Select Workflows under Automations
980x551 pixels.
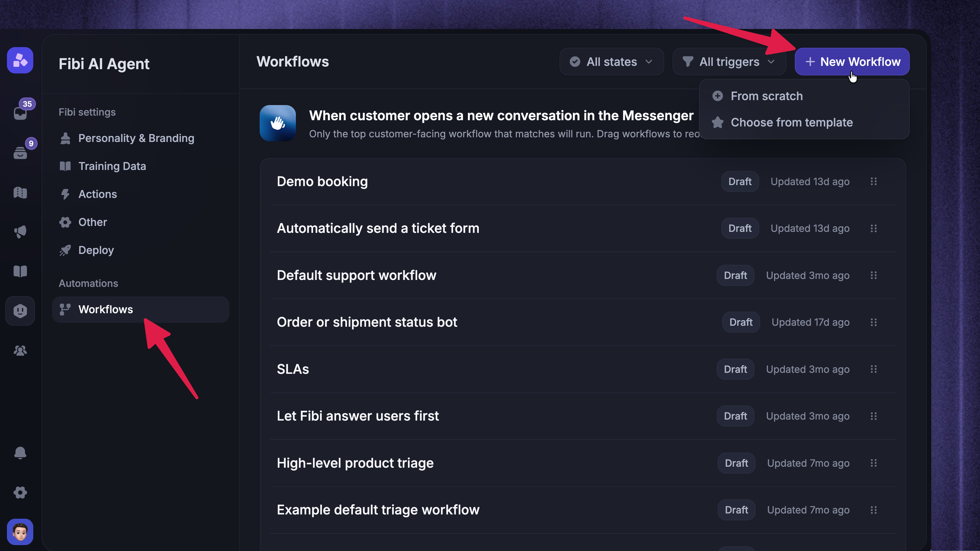pyautogui.click(x=140, y=310)
